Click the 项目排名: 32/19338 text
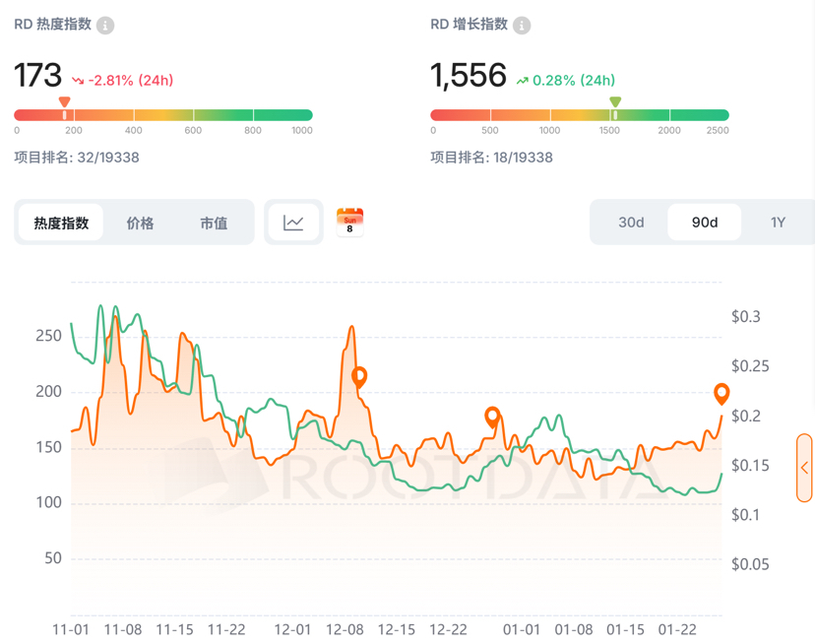The width and height of the screenshot is (815, 644). 76,158
